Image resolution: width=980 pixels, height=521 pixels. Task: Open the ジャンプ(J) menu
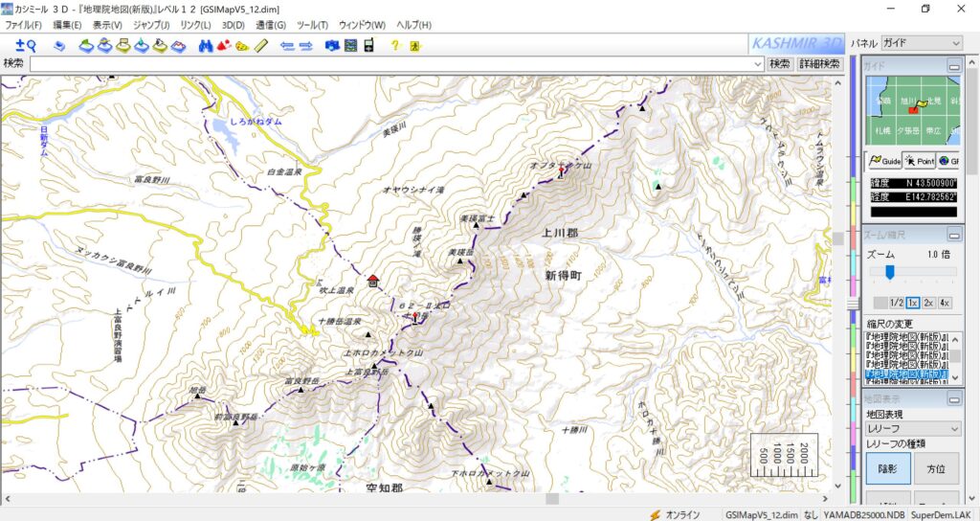coord(151,25)
